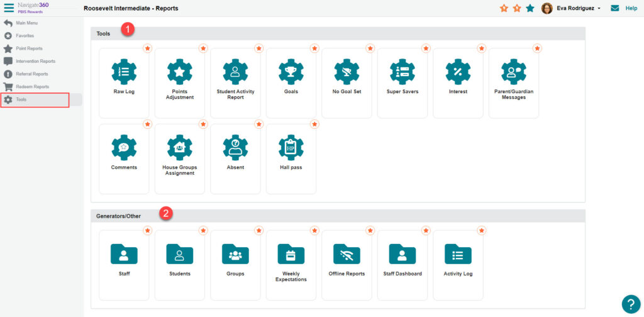Open the Eva Rodriguez user dropdown

(579, 8)
